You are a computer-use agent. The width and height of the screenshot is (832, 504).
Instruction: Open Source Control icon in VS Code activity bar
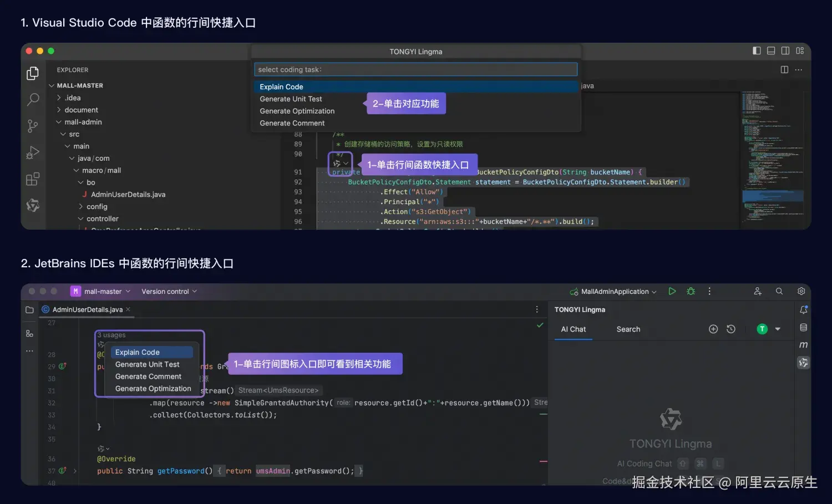point(33,126)
